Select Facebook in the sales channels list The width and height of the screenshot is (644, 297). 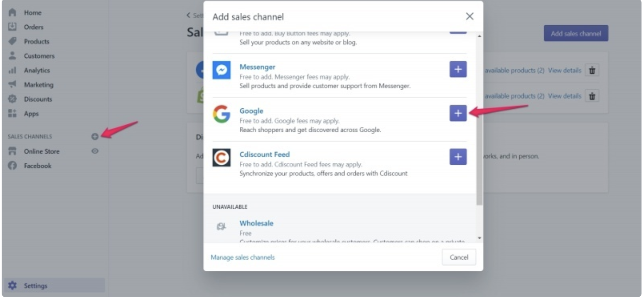pyautogui.click(x=37, y=166)
